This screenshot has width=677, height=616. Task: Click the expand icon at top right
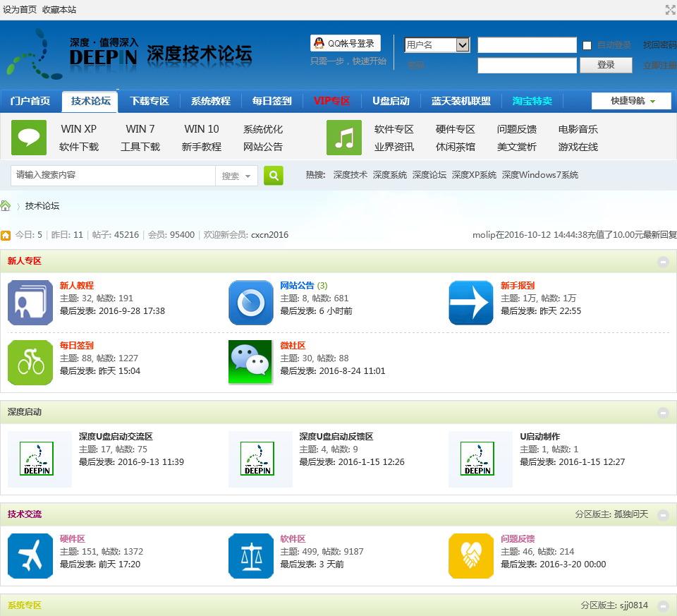(x=671, y=9)
